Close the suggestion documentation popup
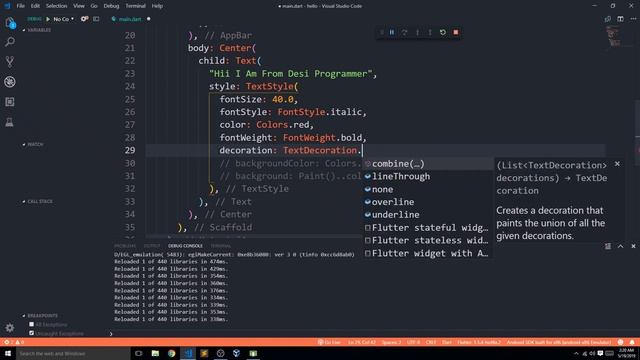The width and height of the screenshot is (640, 360). coord(617,164)
